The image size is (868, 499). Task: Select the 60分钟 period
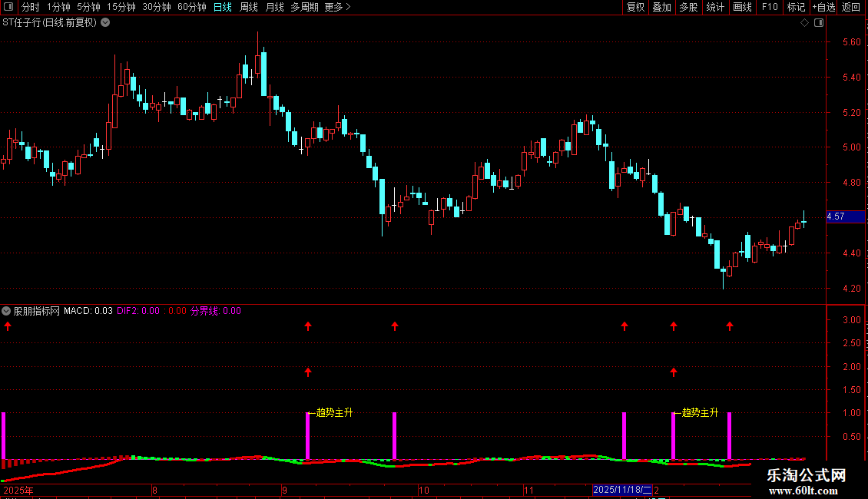(x=192, y=7)
